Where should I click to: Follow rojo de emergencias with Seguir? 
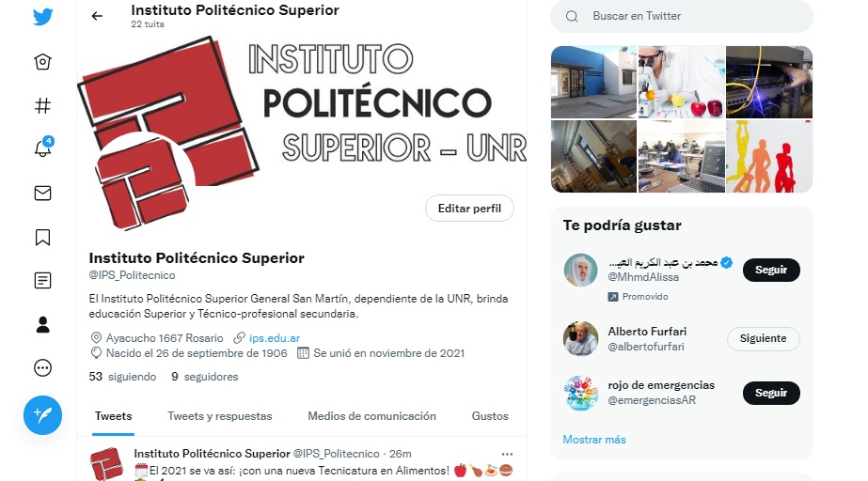click(771, 393)
